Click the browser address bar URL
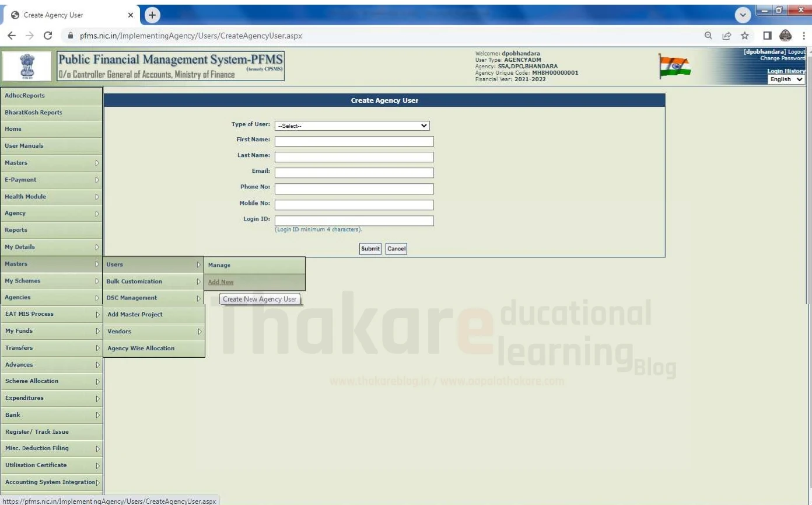 tap(191, 36)
